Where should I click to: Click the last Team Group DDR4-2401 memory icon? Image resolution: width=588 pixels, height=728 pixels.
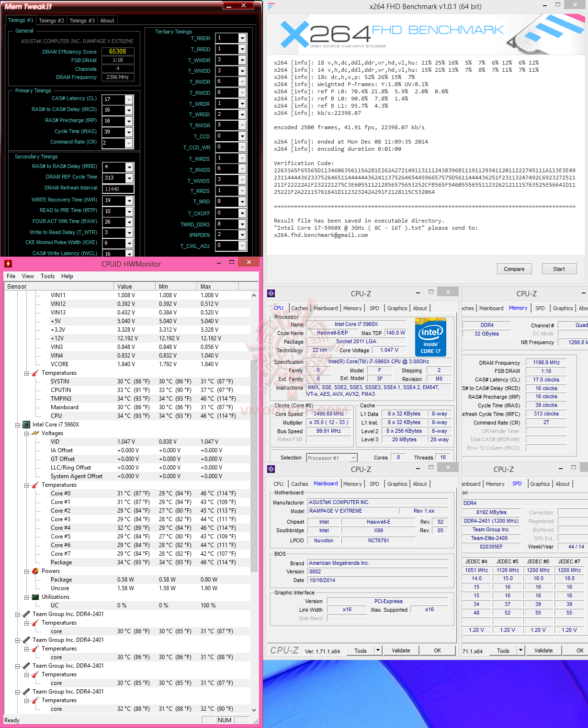(x=27, y=692)
